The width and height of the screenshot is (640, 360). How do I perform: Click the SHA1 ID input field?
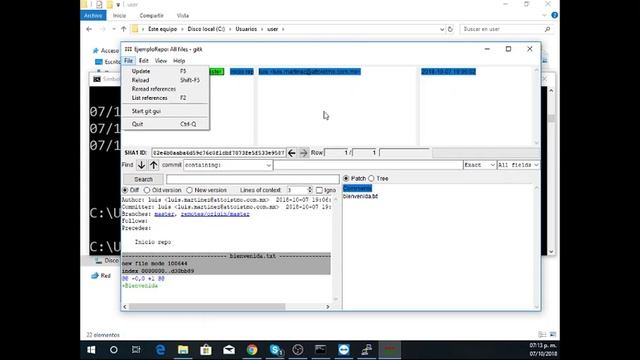pyautogui.click(x=219, y=153)
